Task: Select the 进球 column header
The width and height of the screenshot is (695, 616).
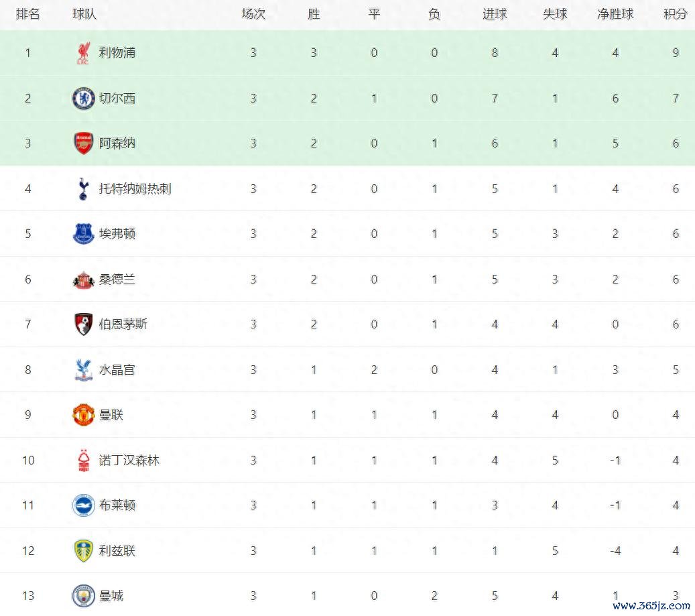Action: coord(495,14)
